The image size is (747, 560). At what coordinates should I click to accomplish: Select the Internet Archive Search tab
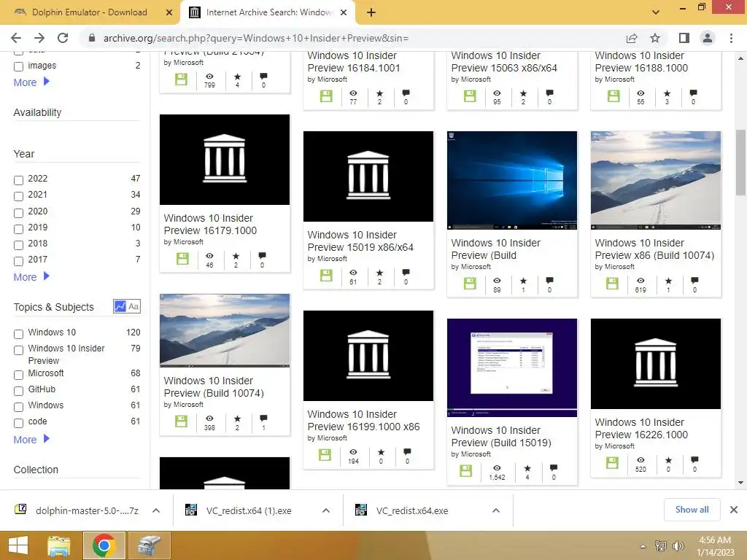268,12
